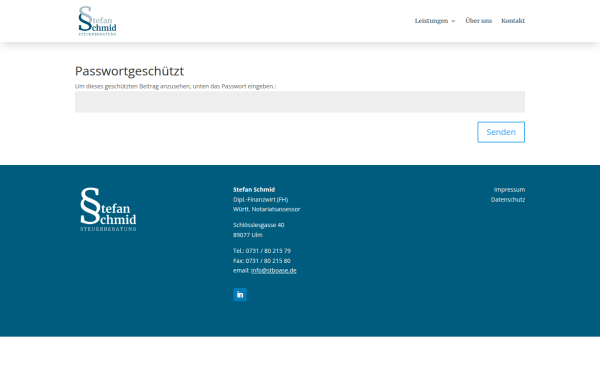Open the Kontakt page
This screenshot has width=600, height=375.
point(513,21)
